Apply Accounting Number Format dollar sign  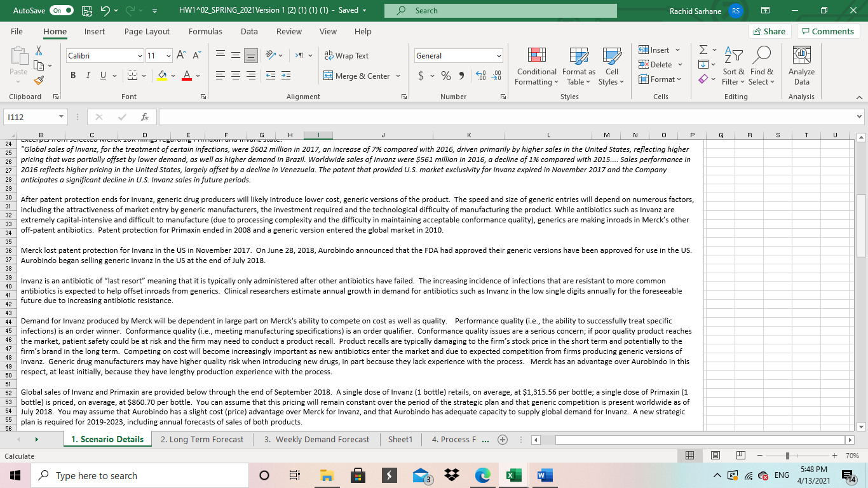421,76
